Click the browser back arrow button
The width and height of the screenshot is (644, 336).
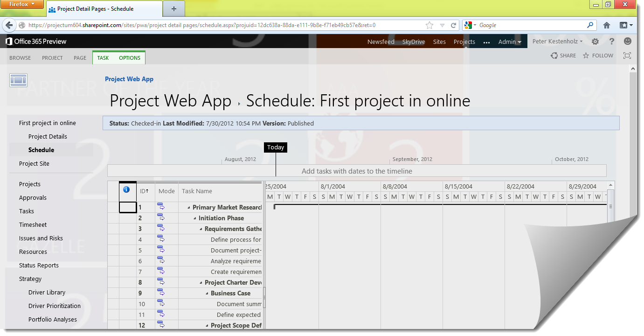[x=10, y=25]
